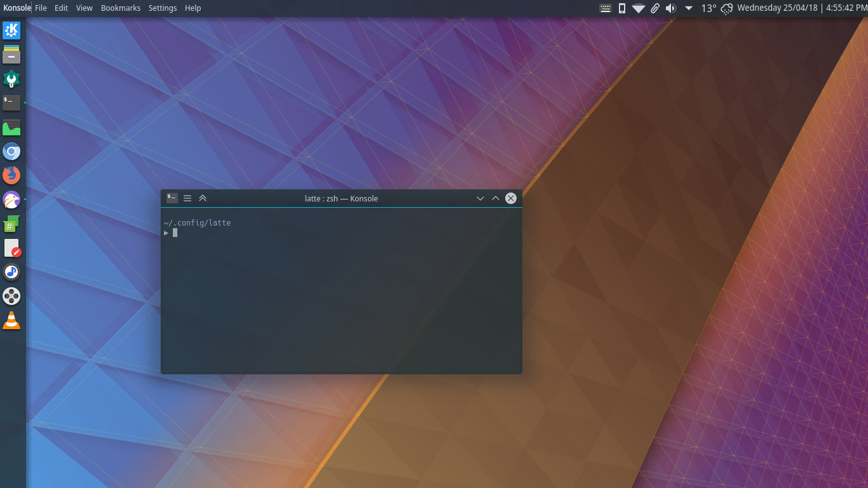Open the system monitor graph dock icon
Image resolution: width=868 pixels, height=488 pixels.
click(x=11, y=127)
